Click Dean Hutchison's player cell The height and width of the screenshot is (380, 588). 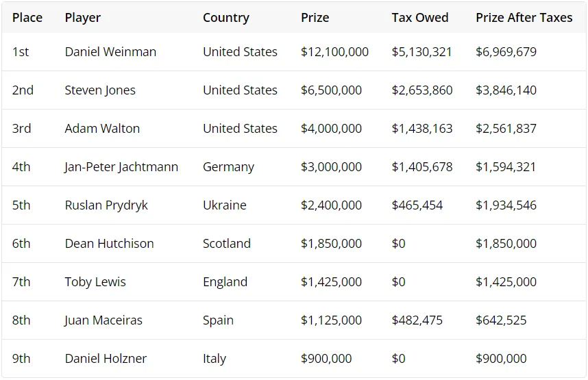pos(109,244)
